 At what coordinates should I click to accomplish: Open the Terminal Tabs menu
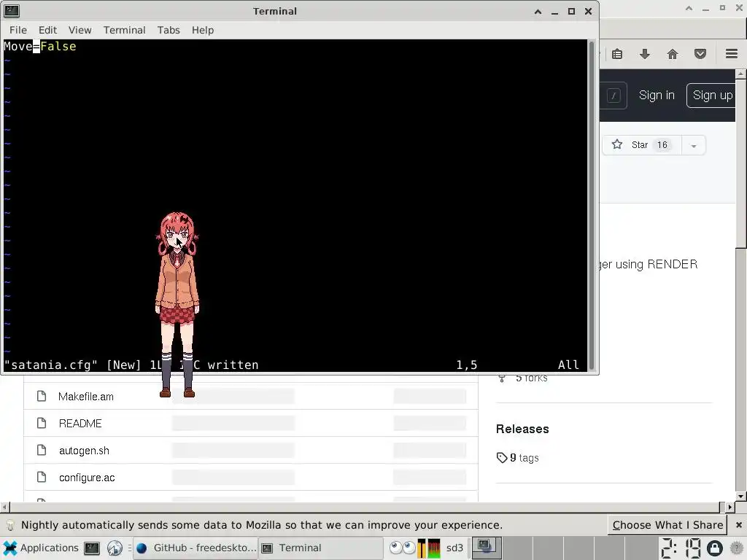tap(169, 30)
